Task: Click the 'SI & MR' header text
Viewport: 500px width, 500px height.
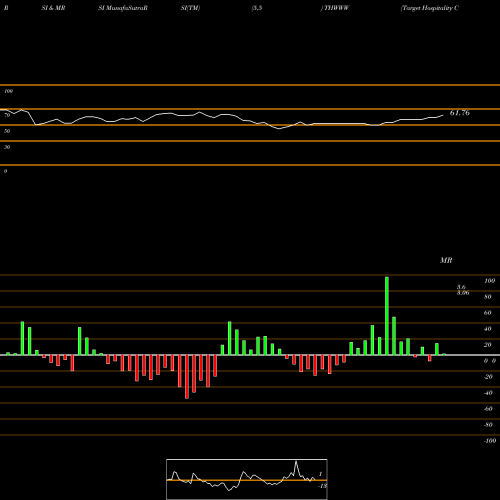Action: point(53,8)
